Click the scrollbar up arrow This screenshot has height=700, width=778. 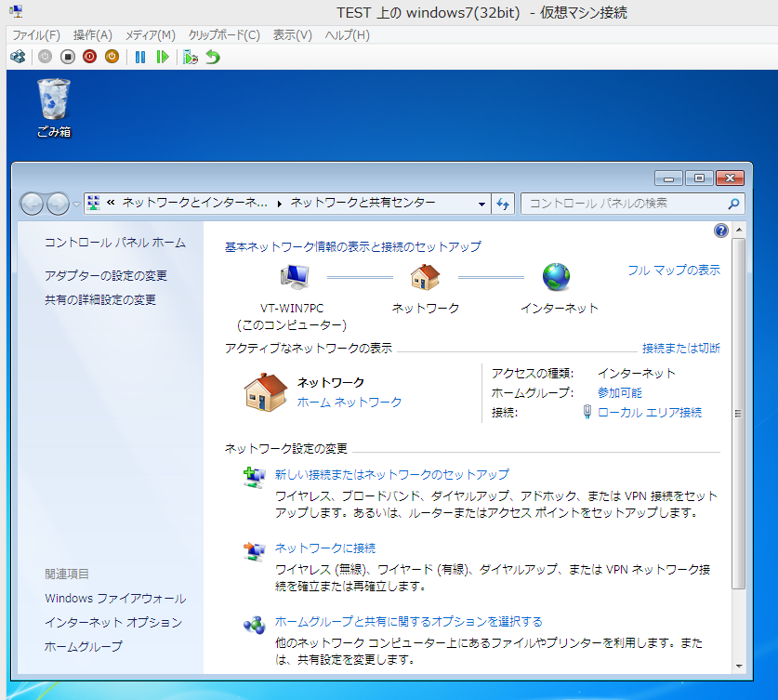click(x=739, y=230)
